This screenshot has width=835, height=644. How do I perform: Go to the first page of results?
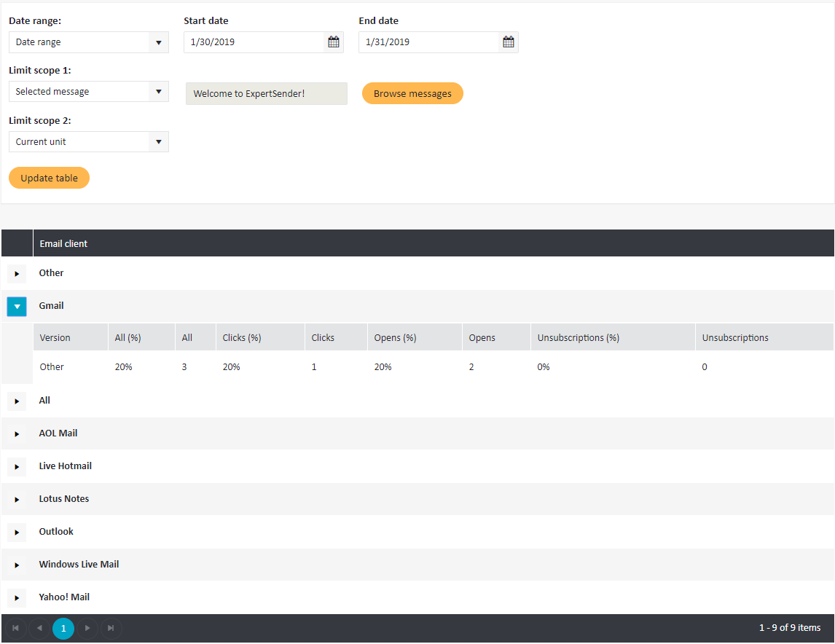tap(15, 629)
